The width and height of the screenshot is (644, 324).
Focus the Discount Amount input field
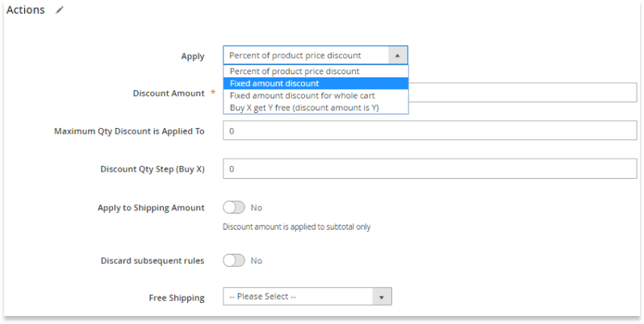522,93
